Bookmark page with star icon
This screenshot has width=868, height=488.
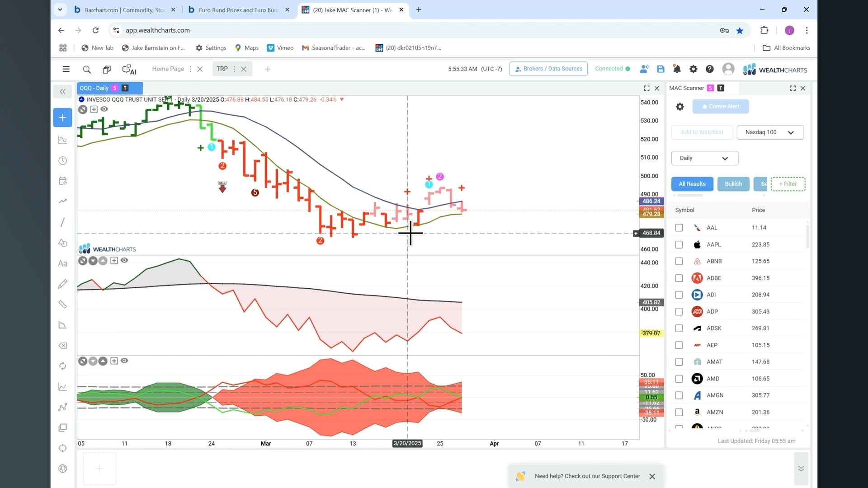[740, 30]
